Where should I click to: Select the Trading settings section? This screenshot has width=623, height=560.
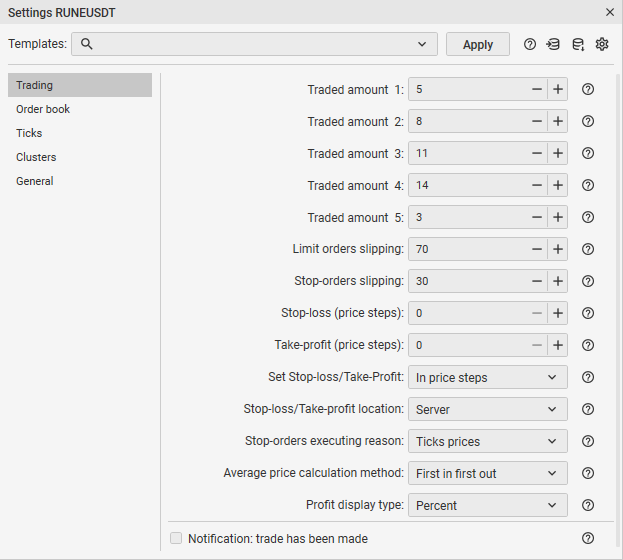coord(80,85)
